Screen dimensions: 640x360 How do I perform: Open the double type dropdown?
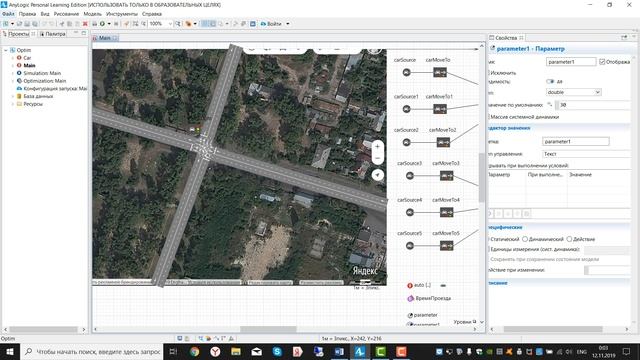573,92
